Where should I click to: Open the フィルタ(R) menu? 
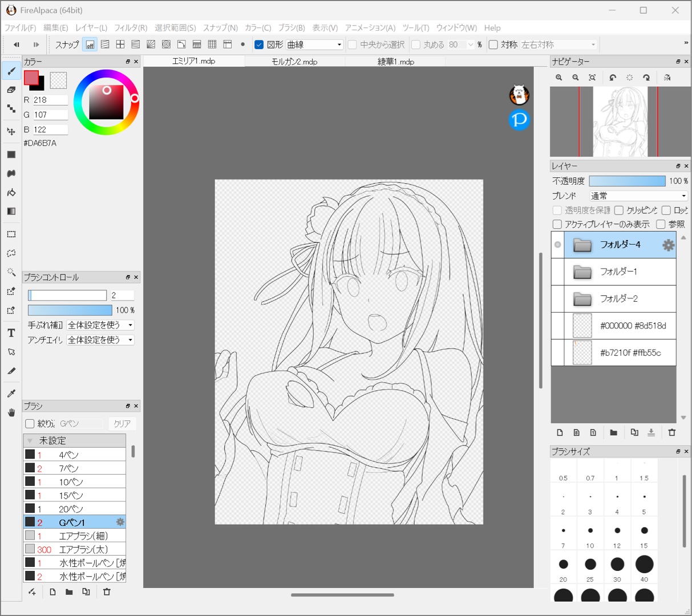click(x=131, y=28)
